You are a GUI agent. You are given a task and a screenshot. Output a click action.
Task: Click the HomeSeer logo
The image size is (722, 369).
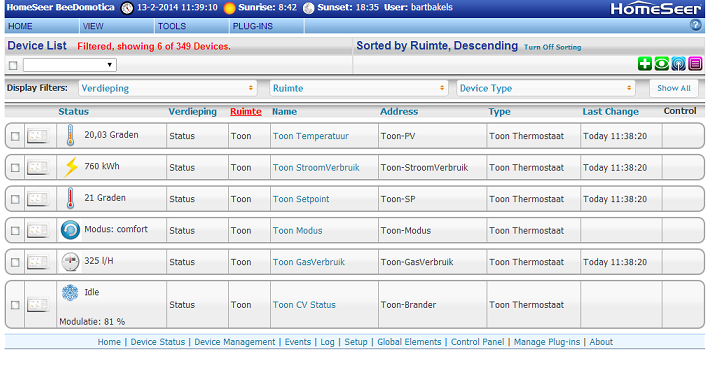655,8
